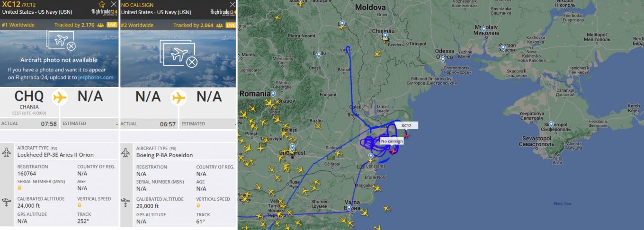
Task: Click the CHQ Chania origin airport code
Action: click(x=29, y=97)
